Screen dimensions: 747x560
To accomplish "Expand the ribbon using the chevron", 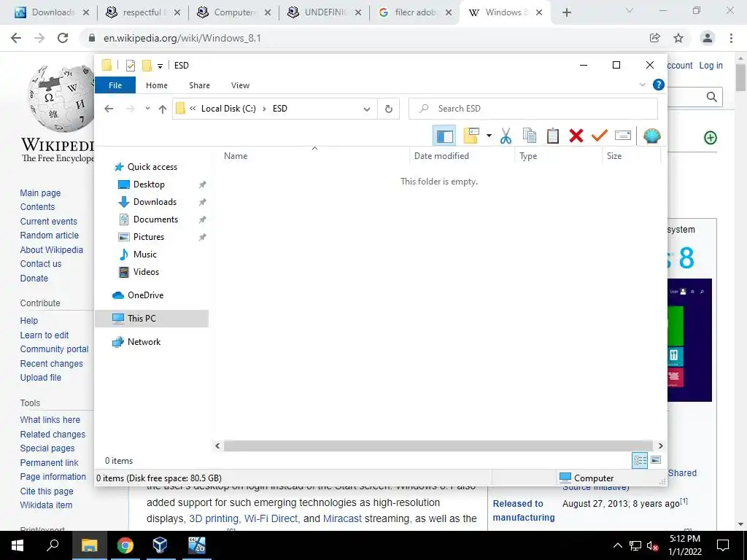I will click(642, 85).
